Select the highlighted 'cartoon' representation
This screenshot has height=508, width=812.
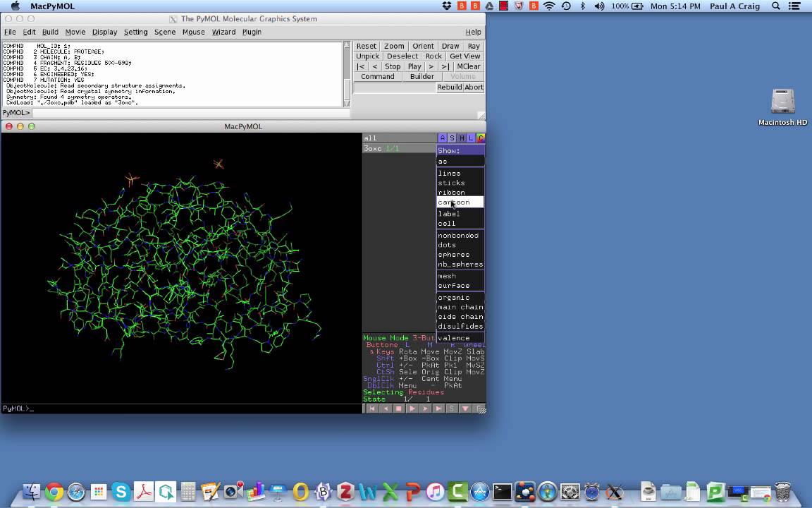coord(460,202)
